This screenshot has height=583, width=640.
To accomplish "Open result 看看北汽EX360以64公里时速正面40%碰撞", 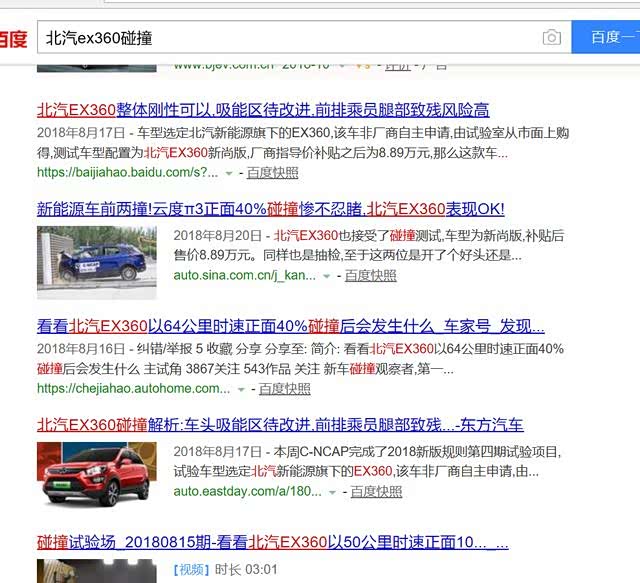I will pos(290,326).
